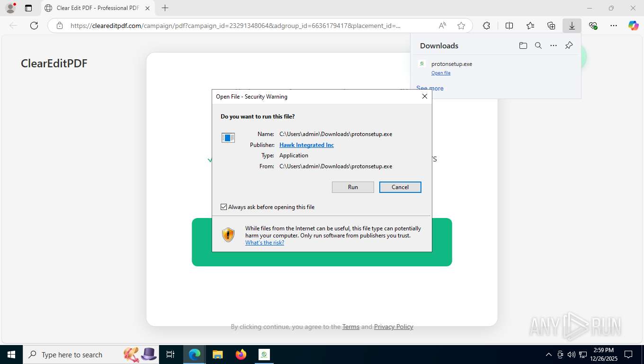Switch to protonsetup taskbar icon
Viewport: 644px width, 364px height.
(264, 355)
